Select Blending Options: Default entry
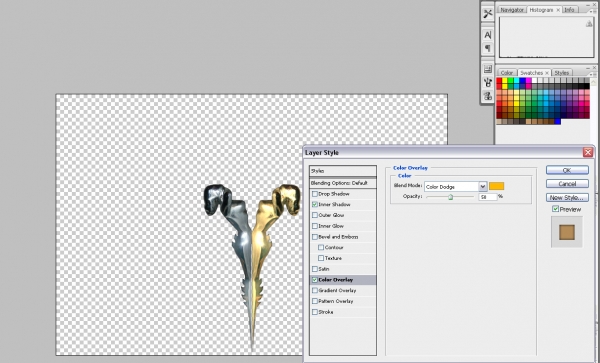This screenshot has width=600, height=363. coord(343,183)
